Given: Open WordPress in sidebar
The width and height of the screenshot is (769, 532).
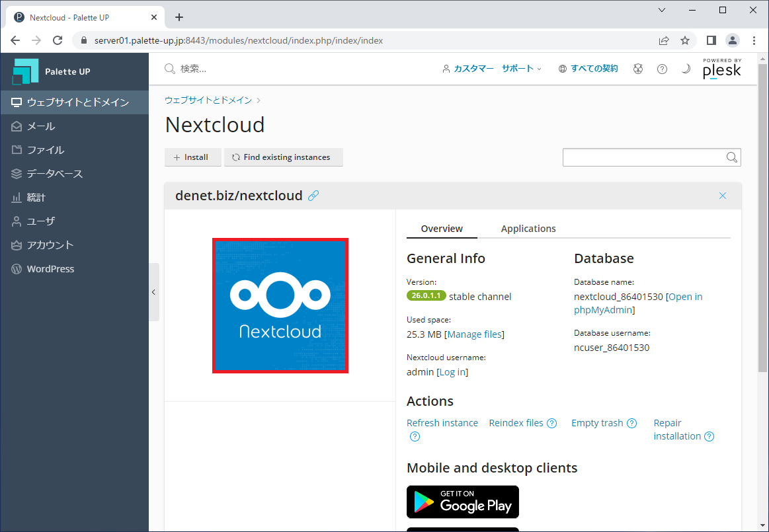Looking at the screenshot, I should tap(74, 269).
